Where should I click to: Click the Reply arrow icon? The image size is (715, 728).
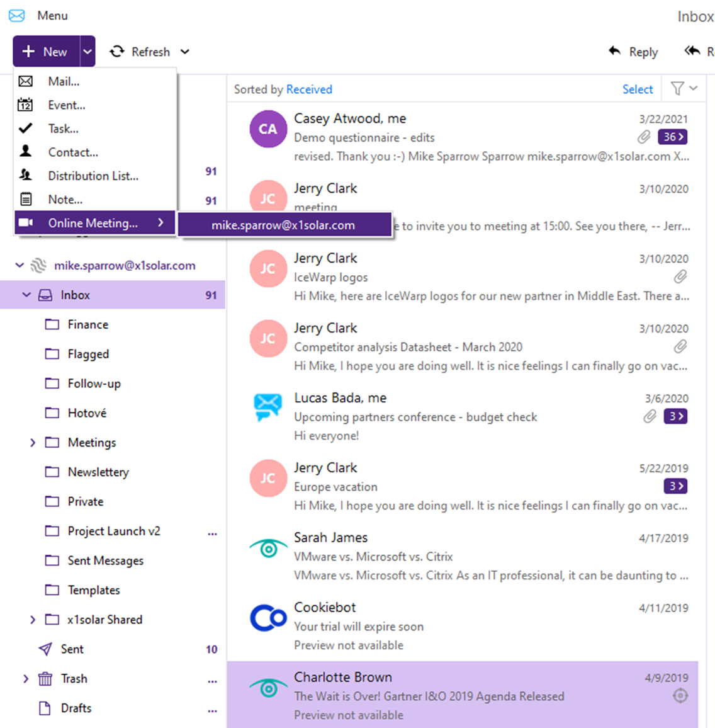click(x=614, y=51)
